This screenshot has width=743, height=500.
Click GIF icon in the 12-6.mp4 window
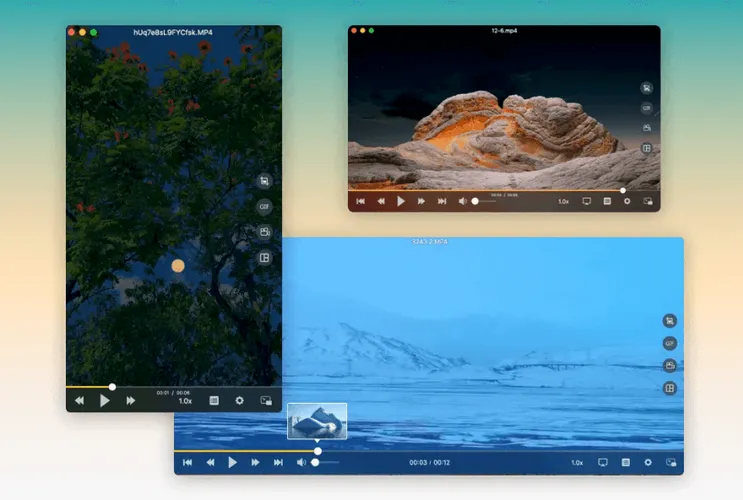point(646,108)
